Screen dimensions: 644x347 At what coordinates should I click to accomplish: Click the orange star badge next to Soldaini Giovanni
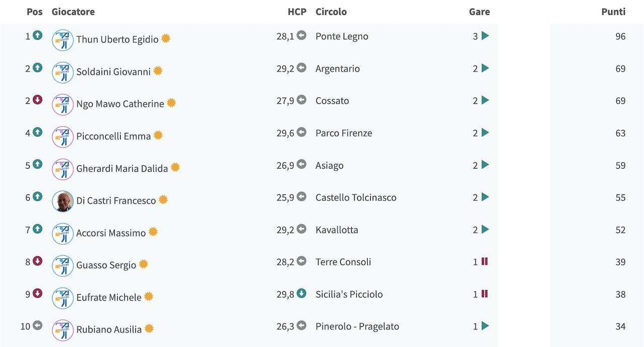158,71
